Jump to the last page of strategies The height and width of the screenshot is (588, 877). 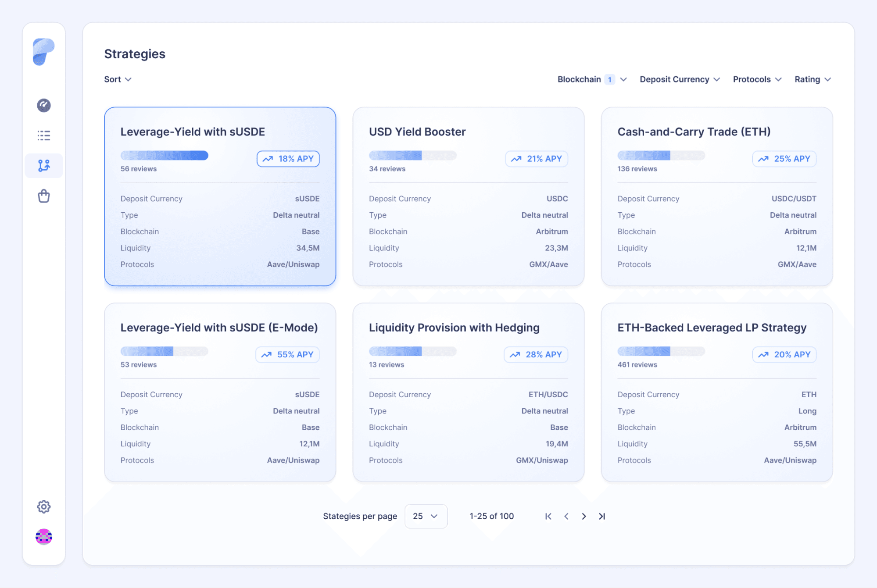point(602,516)
